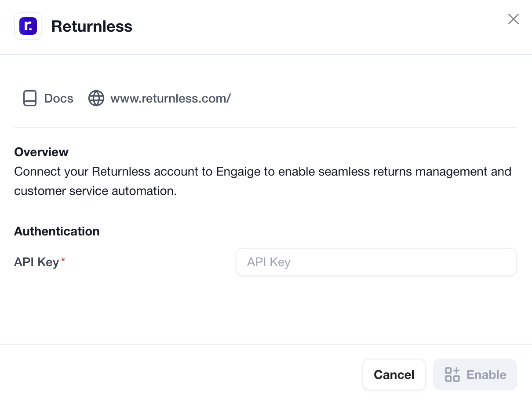The width and height of the screenshot is (532, 404).
Task: Click the Authentication section heading
Action: (x=57, y=231)
